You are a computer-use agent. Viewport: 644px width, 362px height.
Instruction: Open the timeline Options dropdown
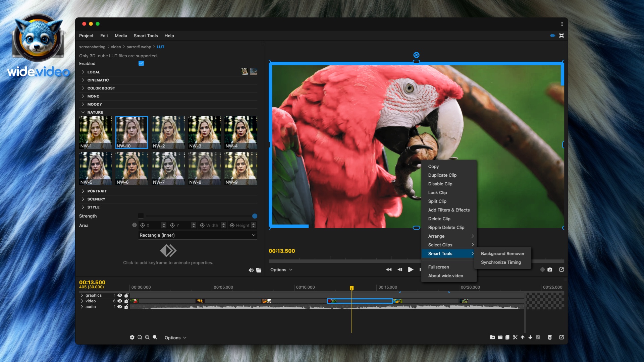click(x=175, y=338)
